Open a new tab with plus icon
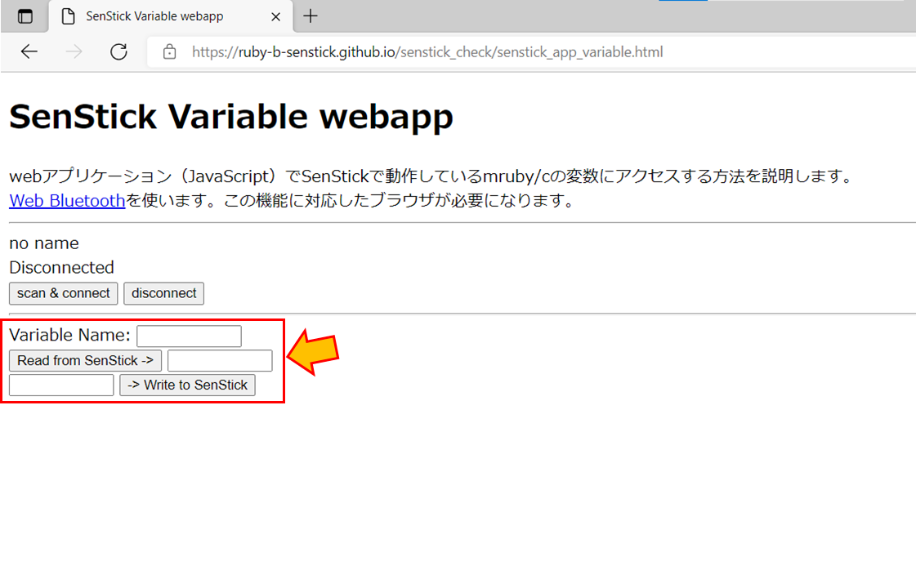 click(311, 16)
